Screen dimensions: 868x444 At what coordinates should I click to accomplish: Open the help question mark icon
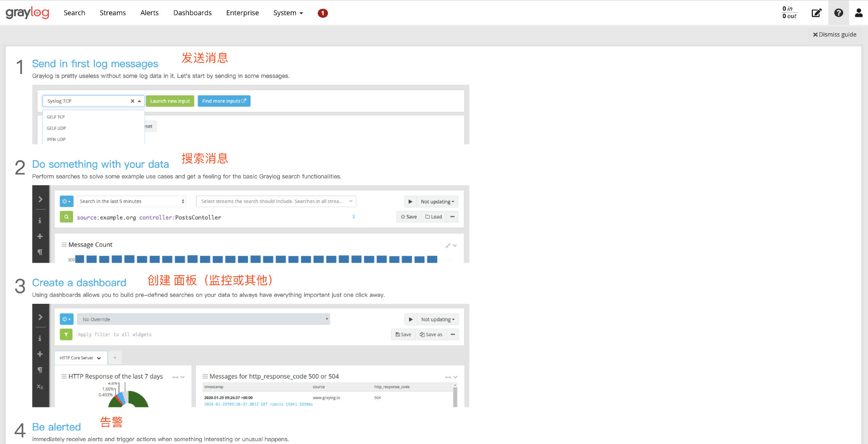838,13
